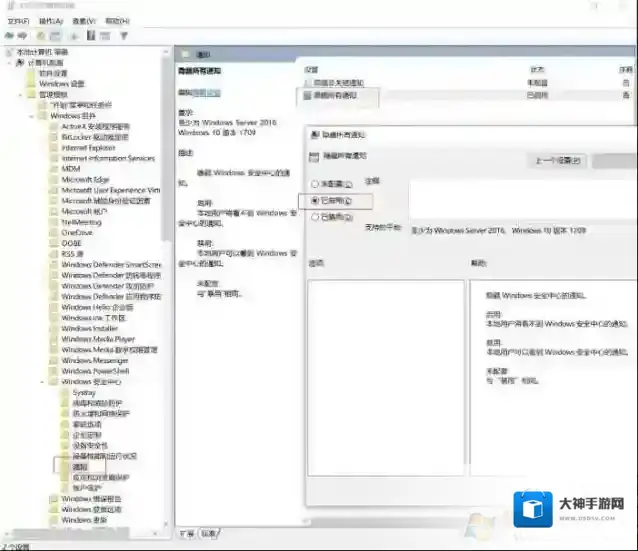Open the 文件(F) menu
Viewport: 638px width, 551px height.
19,21
